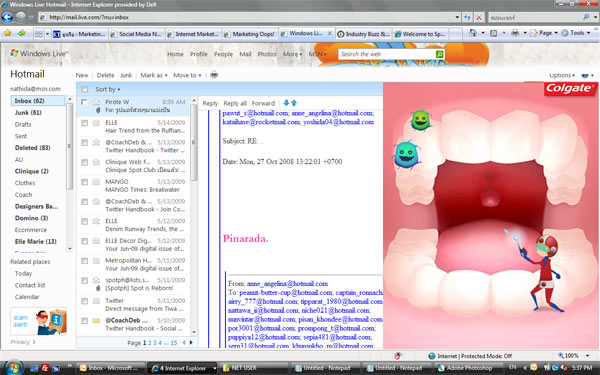Check the spotph@lists message checkbox
This screenshot has width=600, height=375.
click(x=85, y=281)
